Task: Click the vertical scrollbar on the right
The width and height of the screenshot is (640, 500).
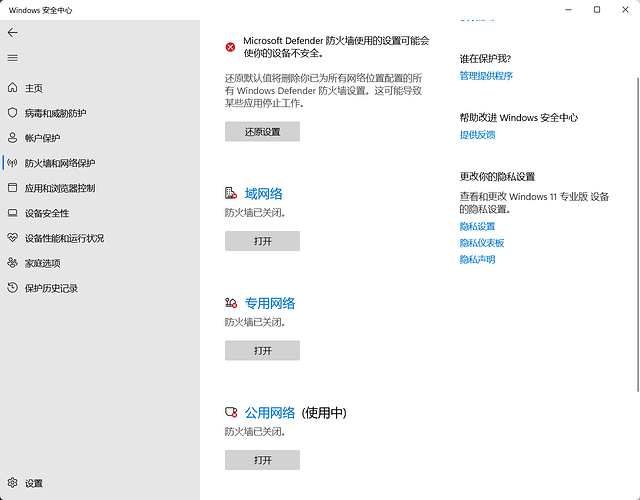Action: point(638,235)
